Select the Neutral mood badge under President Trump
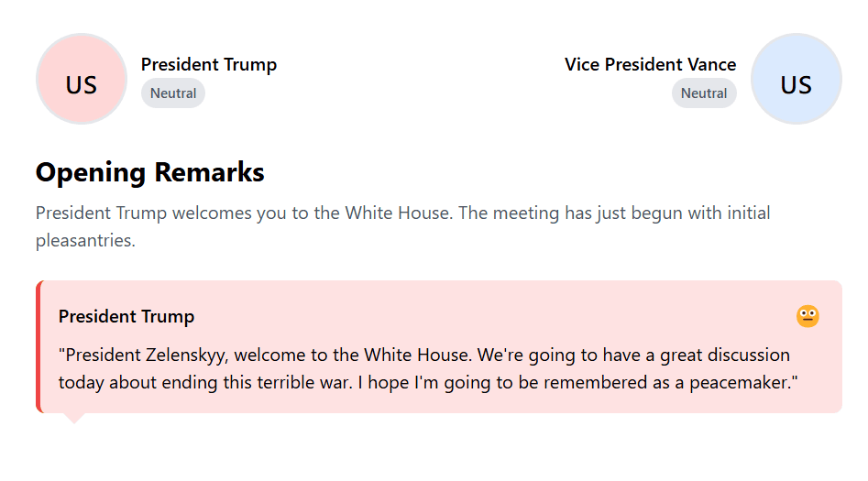868x481 pixels. 173,93
